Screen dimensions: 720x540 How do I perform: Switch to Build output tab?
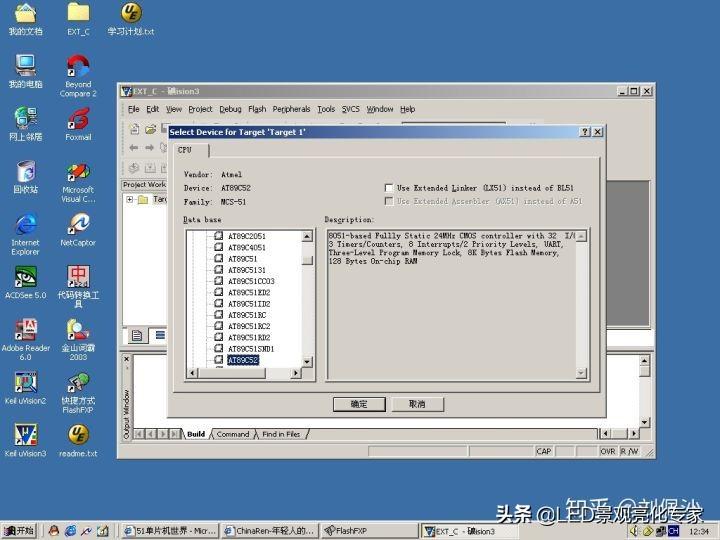coord(196,434)
